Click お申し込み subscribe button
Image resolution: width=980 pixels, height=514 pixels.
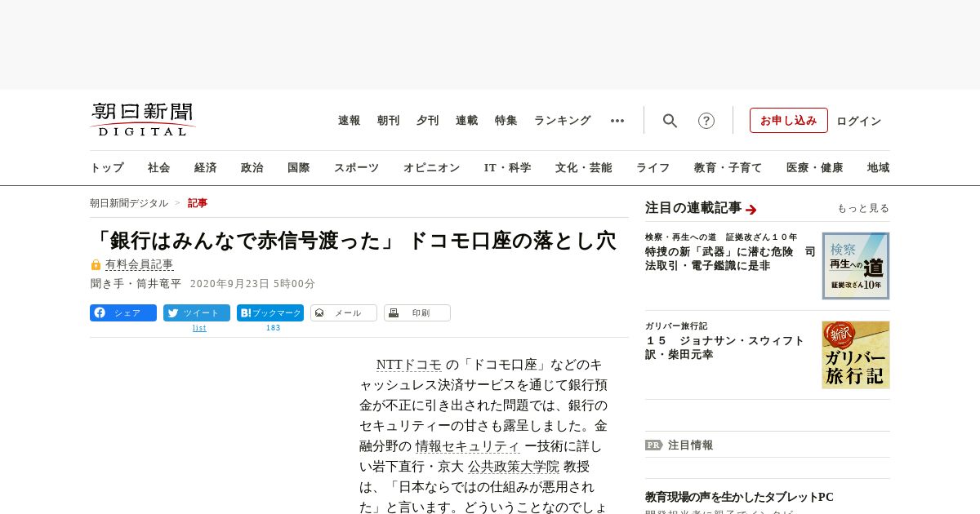click(789, 121)
